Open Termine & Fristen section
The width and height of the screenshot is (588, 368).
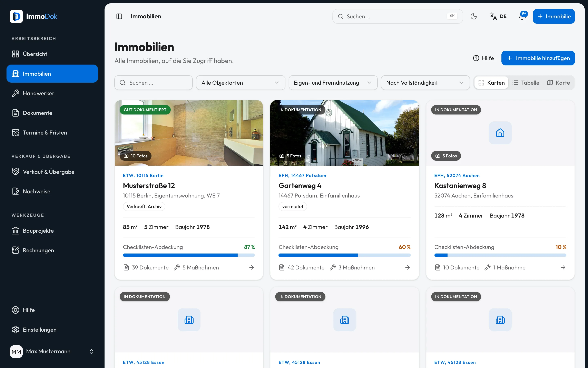52,133
